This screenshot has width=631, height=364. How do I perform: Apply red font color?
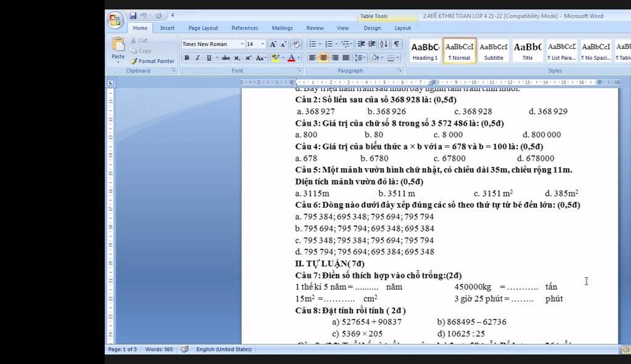point(291,58)
